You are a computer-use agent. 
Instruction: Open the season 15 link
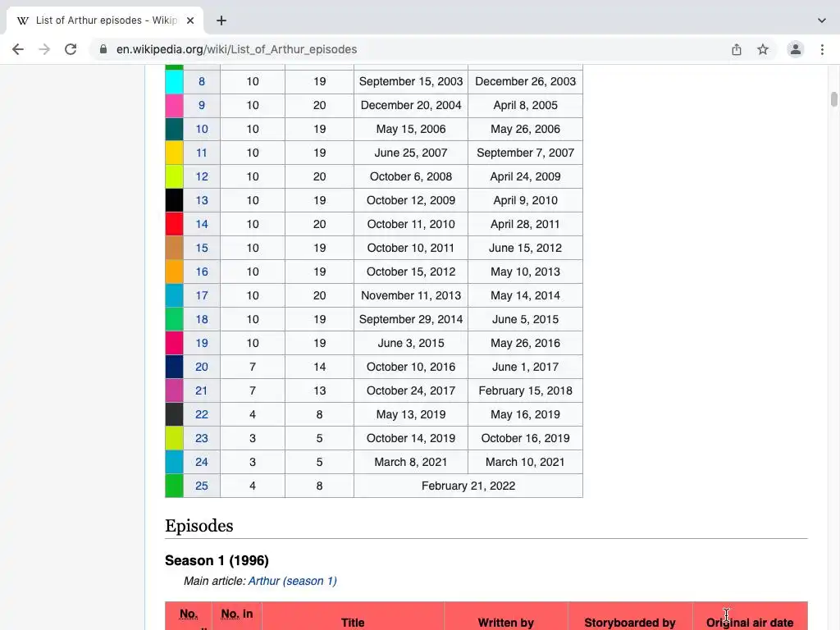pyautogui.click(x=202, y=248)
